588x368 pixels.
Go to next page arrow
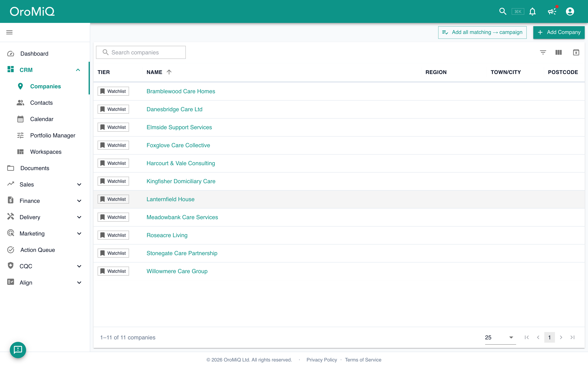click(x=561, y=337)
